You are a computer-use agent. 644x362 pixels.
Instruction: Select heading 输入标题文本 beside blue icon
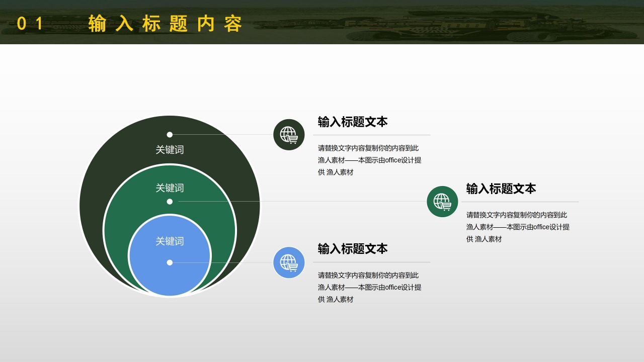(353, 249)
